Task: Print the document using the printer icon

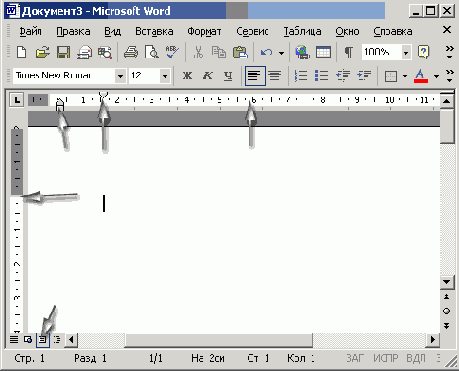Action: tap(131, 52)
